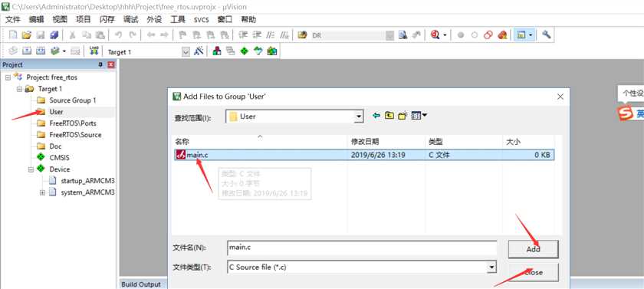The image size is (644, 289).
Task: Rebuild all target files icon
Action: (40, 51)
